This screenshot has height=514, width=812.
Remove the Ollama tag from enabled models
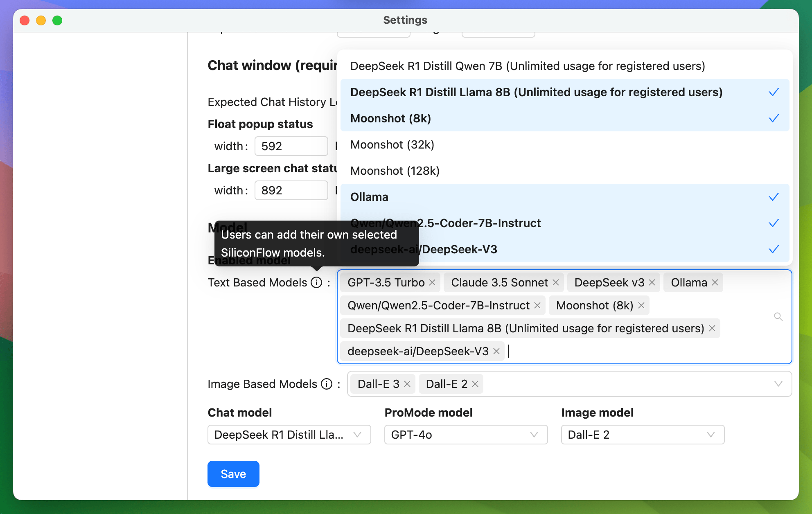(715, 282)
